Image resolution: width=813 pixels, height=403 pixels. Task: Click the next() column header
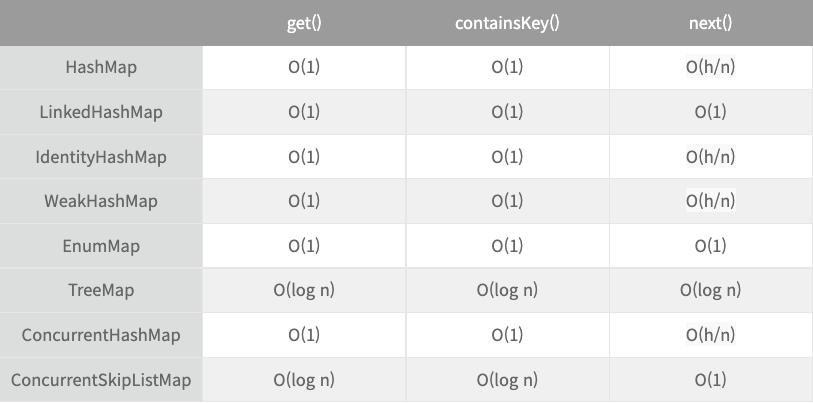pos(710,22)
